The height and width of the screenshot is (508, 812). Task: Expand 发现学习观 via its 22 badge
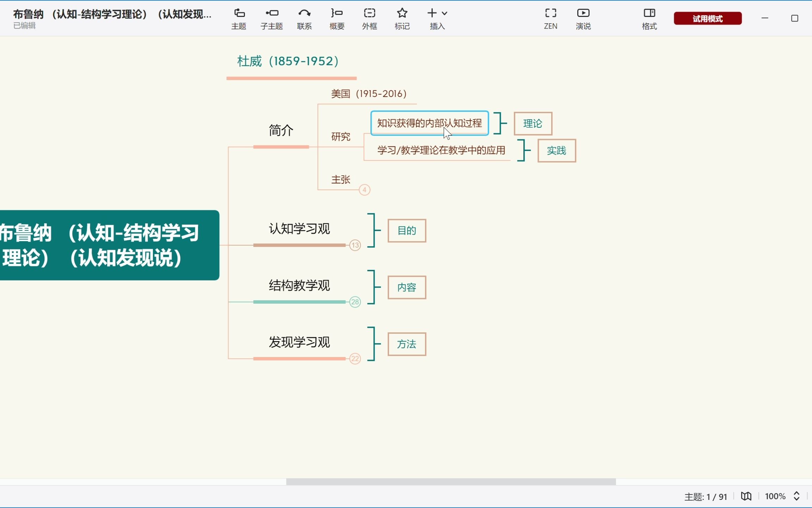(x=355, y=359)
